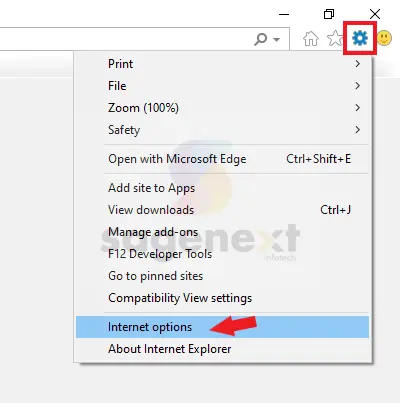Select the Zoom (100%) entry
The width and height of the screenshot is (400, 403).
coord(222,108)
